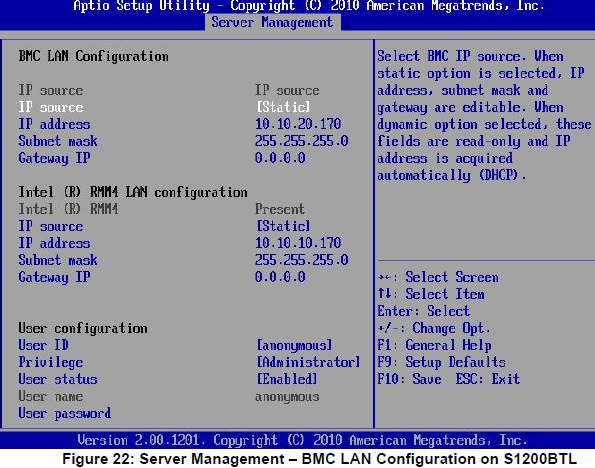The width and height of the screenshot is (595, 468).
Task: Click the F10: Save hint
Action: click(x=409, y=379)
